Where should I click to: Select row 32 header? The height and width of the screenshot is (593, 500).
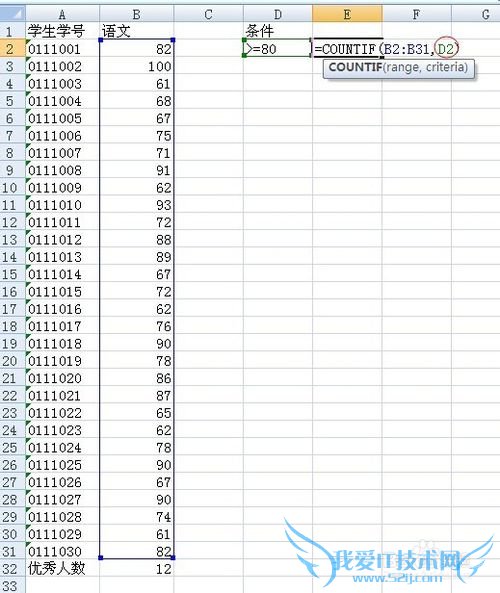coord(12,569)
